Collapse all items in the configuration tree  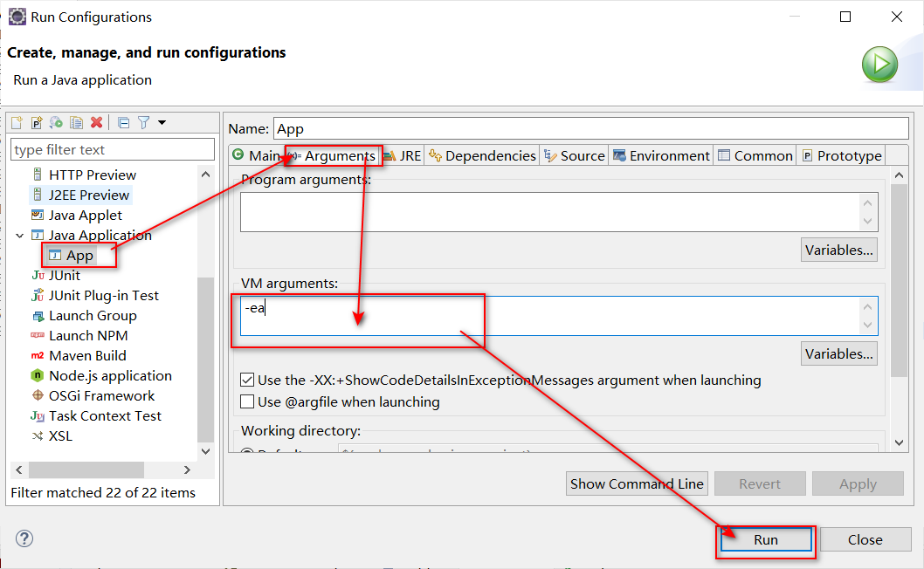122,122
